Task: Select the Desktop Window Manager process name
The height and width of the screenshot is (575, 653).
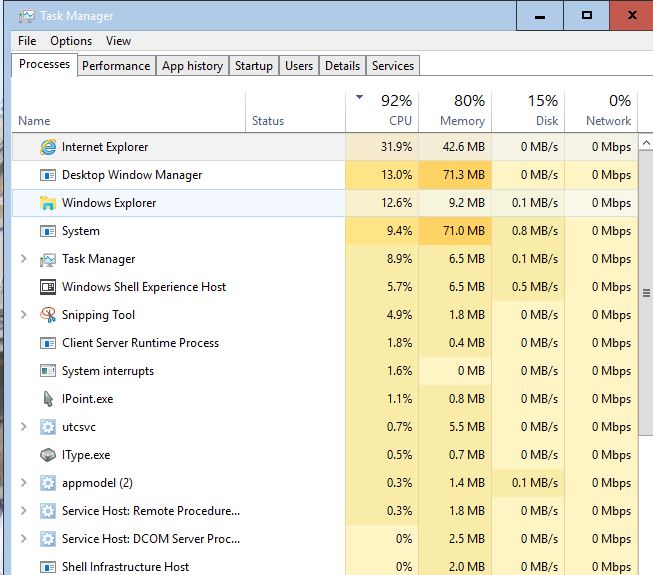Action: [x=132, y=175]
